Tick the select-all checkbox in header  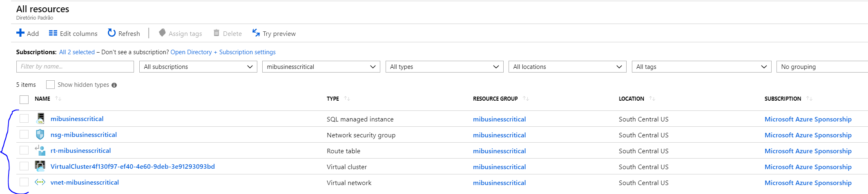(24, 99)
